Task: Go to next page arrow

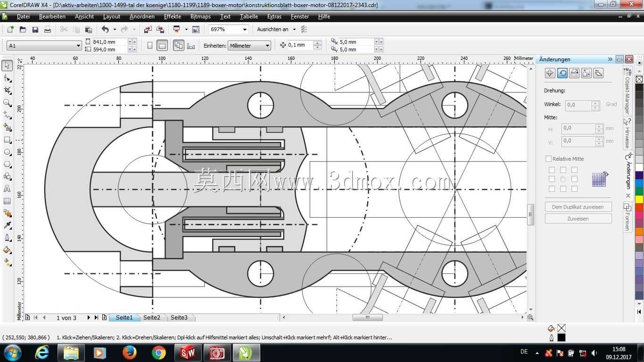Action: coord(88,318)
